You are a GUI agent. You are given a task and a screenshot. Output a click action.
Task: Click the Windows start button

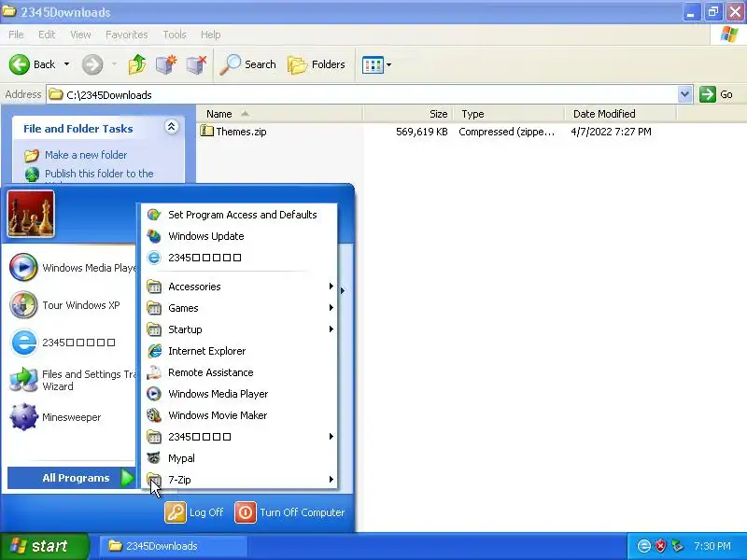tap(44, 546)
